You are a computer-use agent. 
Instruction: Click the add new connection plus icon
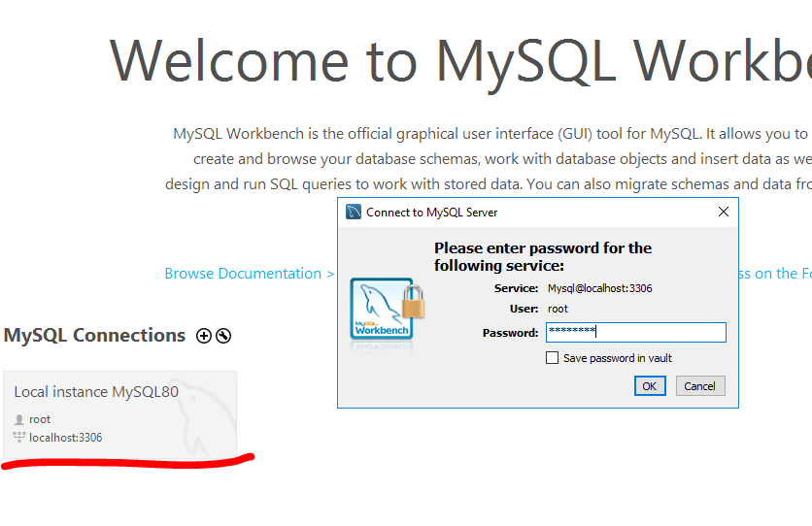click(x=203, y=336)
